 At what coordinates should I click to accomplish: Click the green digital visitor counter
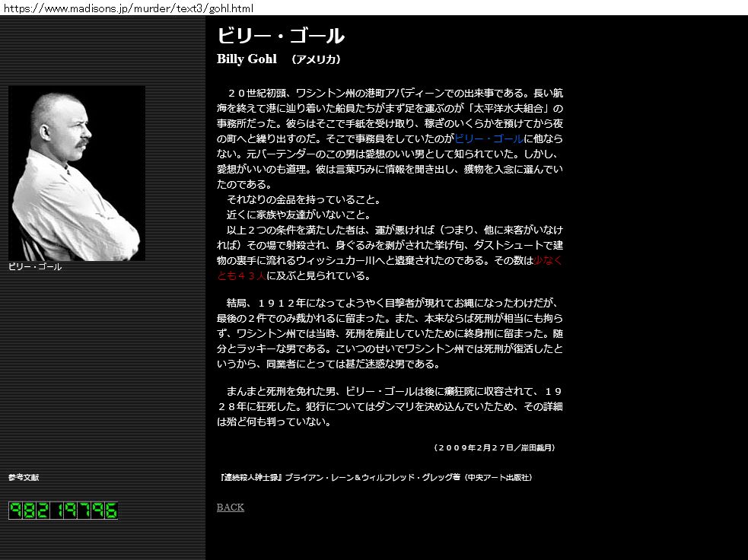coord(63,511)
